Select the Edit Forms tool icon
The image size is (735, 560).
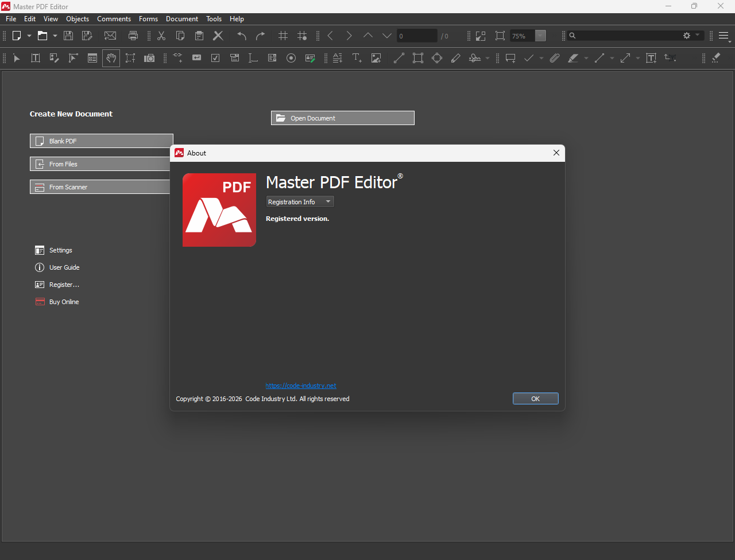pyautogui.click(x=92, y=58)
